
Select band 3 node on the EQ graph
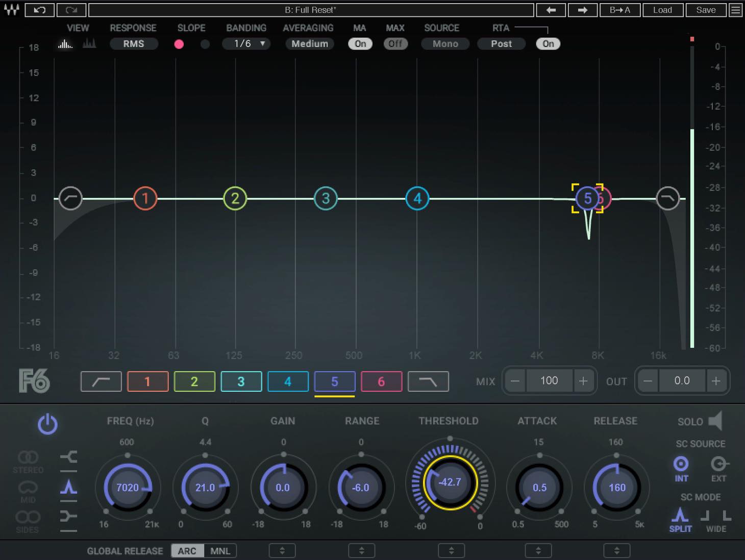(x=326, y=198)
